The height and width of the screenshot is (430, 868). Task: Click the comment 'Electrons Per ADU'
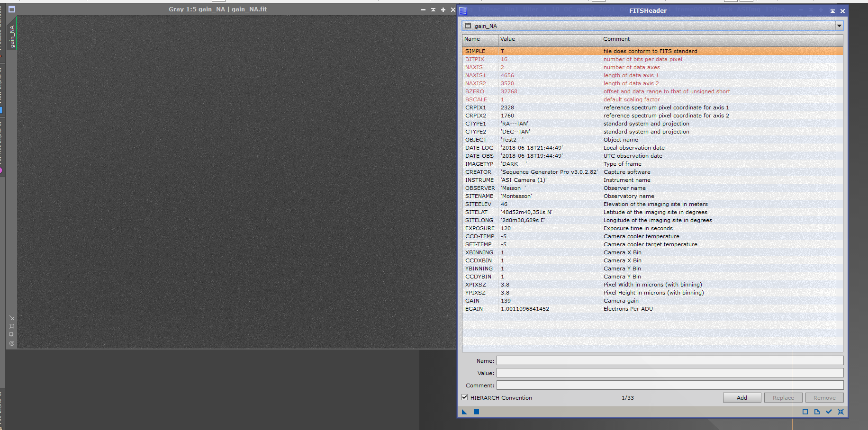[x=628, y=309]
